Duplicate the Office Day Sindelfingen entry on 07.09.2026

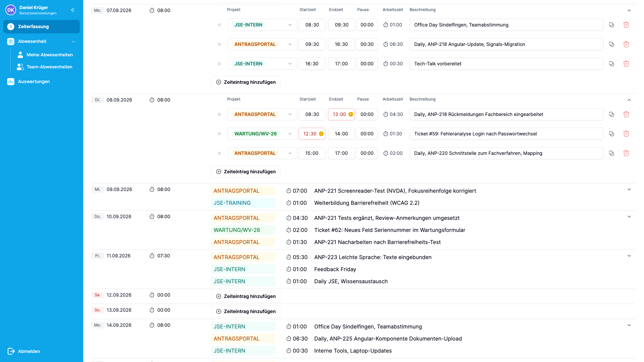(x=611, y=25)
